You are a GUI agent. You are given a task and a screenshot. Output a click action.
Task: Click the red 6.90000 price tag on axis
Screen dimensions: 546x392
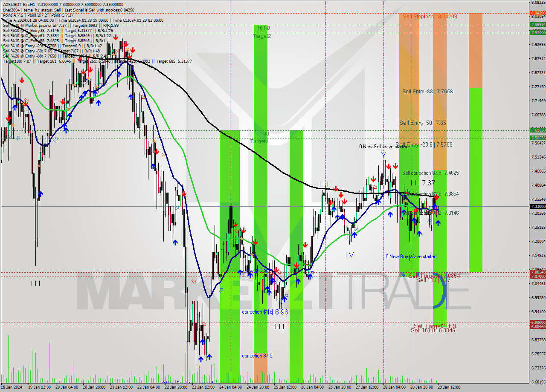pyautogui.click(x=537, y=323)
